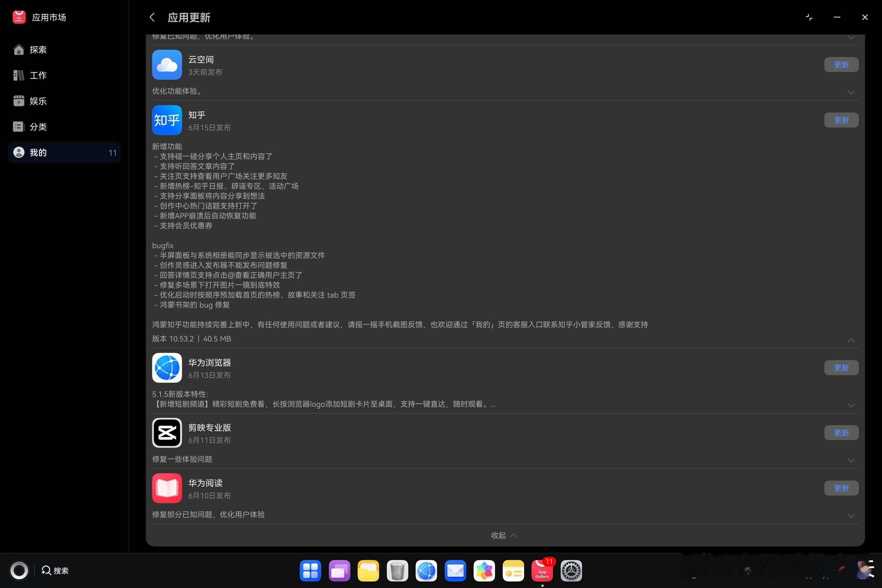Click the floating window icon in title bar
Image resolution: width=882 pixels, height=588 pixels.
click(x=809, y=17)
